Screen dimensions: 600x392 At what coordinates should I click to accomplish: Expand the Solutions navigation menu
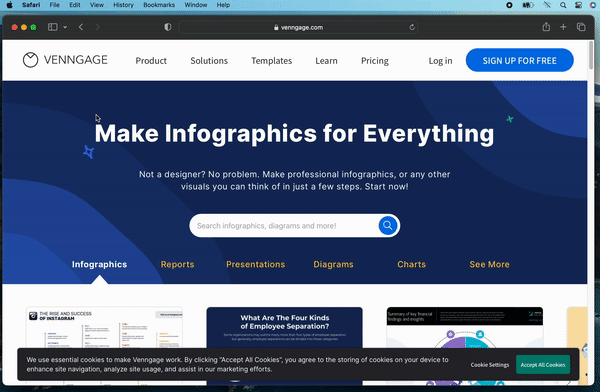click(x=209, y=60)
